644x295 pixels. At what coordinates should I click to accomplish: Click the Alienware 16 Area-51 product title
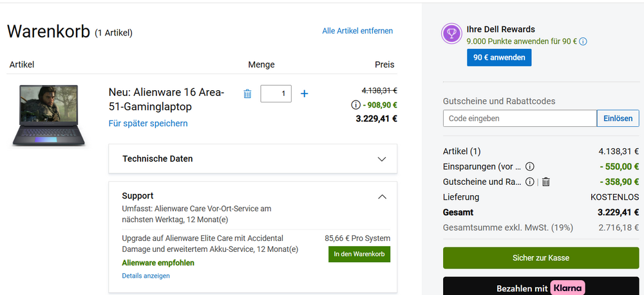[x=166, y=99]
